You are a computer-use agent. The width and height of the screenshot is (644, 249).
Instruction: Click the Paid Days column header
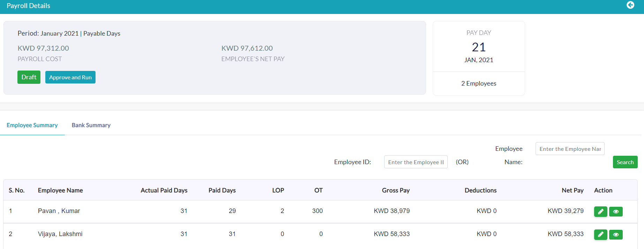click(222, 190)
